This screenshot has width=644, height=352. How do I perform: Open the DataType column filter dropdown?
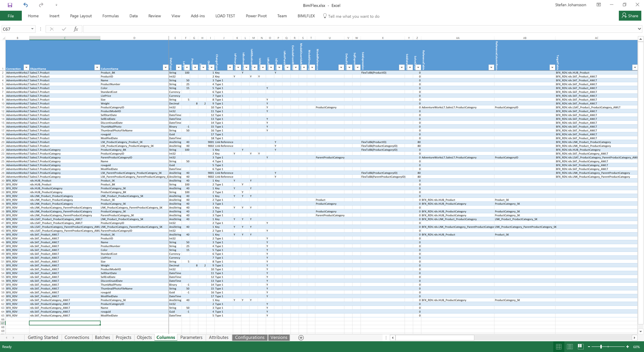point(179,67)
